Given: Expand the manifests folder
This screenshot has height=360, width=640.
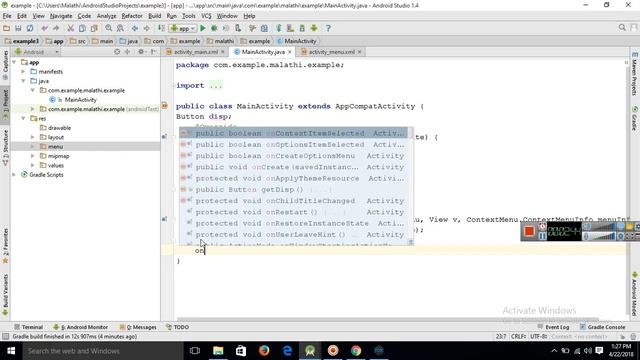Looking at the screenshot, I should (x=23, y=72).
